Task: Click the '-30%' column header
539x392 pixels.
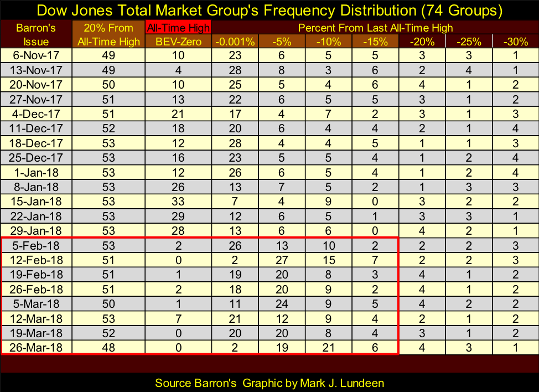Action: click(x=515, y=42)
